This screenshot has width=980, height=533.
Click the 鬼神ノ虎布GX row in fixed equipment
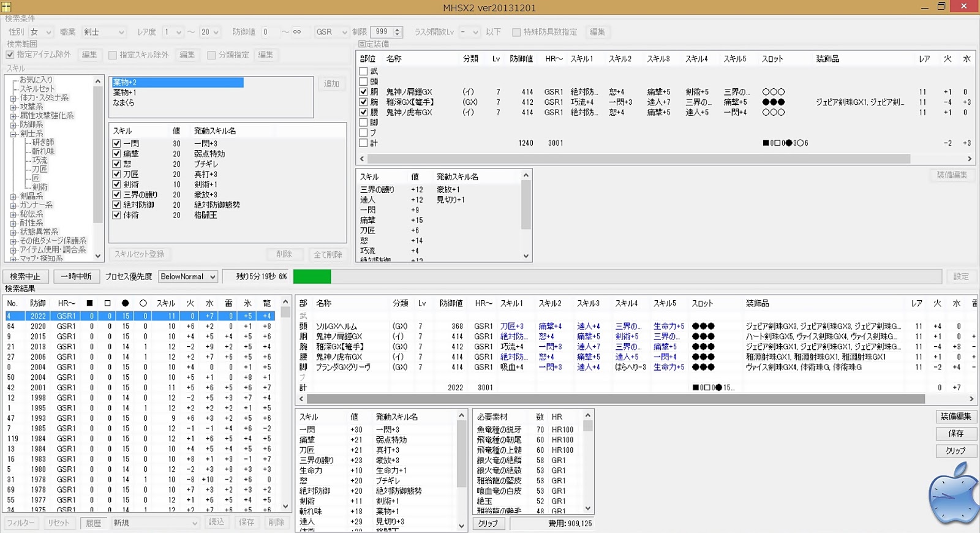point(666,113)
